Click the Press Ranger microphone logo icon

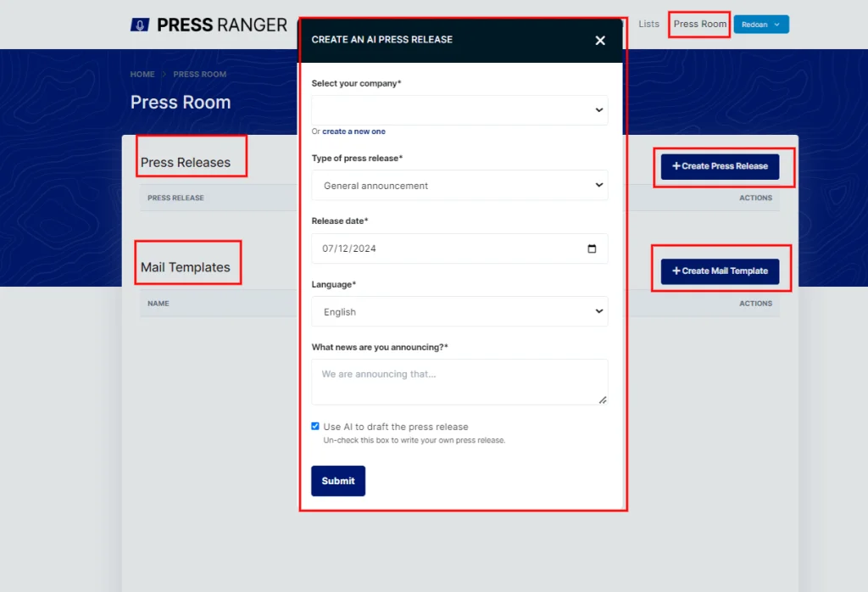click(x=140, y=25)
